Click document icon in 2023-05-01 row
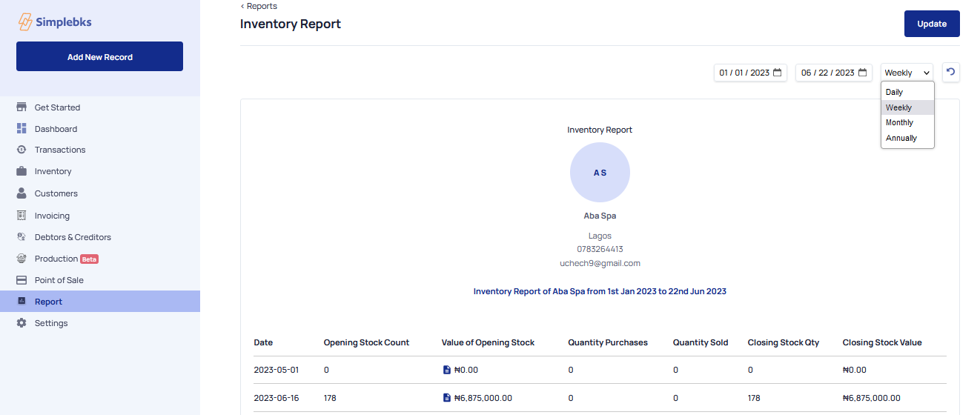 point(446,370)
